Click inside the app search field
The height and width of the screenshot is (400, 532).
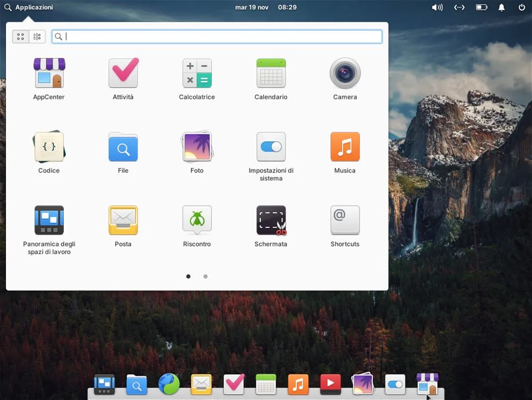tap(217, 36)
